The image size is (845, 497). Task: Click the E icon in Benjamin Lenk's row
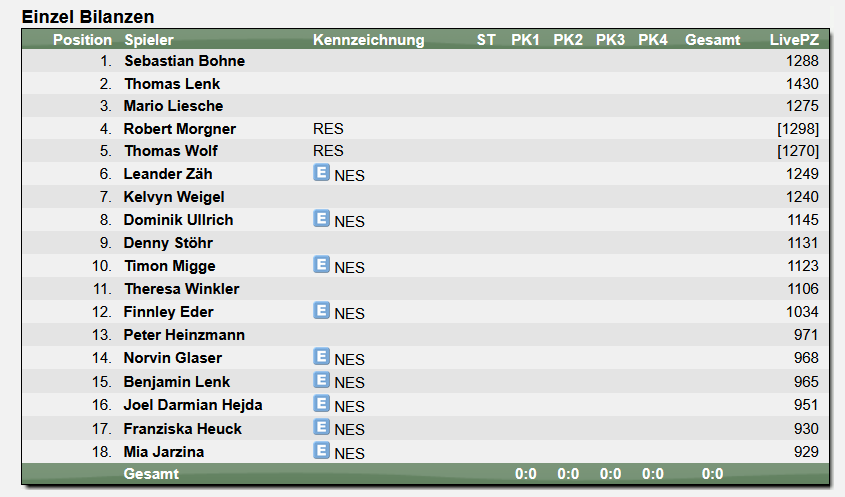tap(321, 380)
